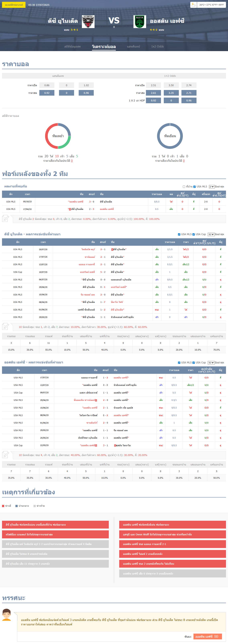The image size is (228, 644).
Task: Click the notes icon under the Austin FC results summary
Action: 5,455
